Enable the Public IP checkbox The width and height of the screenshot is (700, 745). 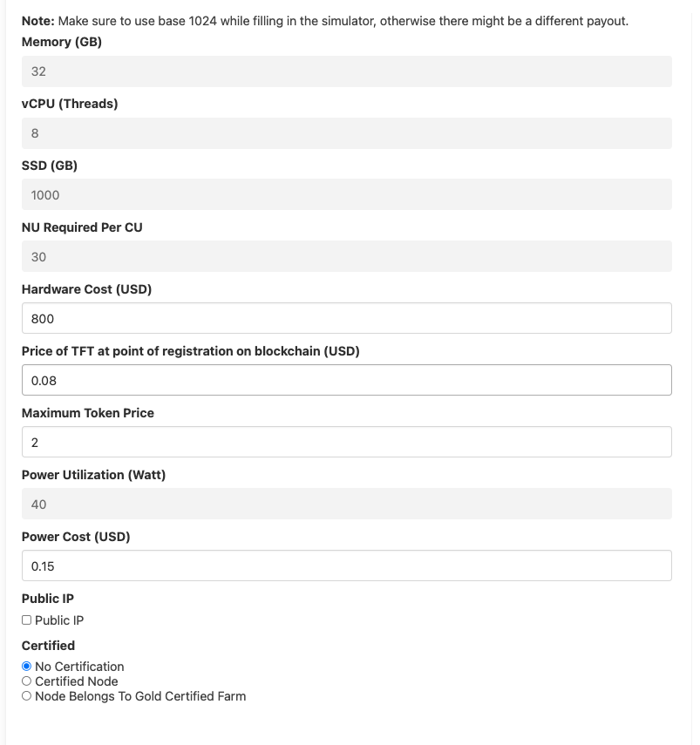[26, 620]
